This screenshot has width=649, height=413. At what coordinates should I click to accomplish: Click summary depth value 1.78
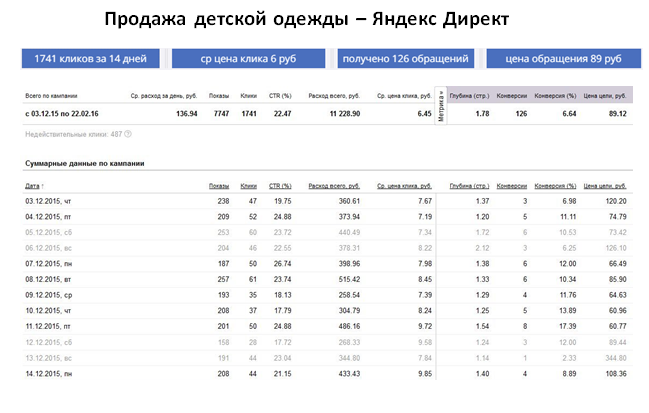click(x=482, y=114)
